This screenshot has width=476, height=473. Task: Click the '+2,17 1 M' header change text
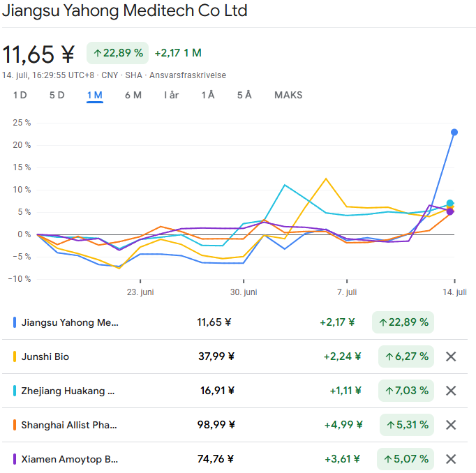click(178, 53)
